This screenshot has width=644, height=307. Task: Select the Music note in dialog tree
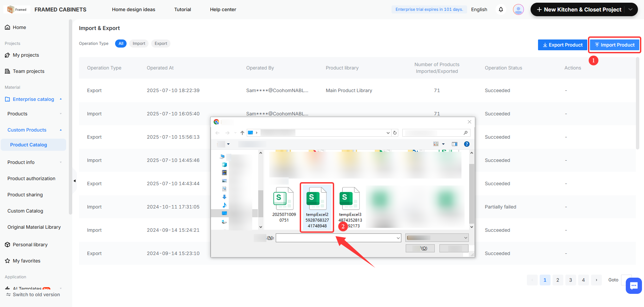pos(224,205)
